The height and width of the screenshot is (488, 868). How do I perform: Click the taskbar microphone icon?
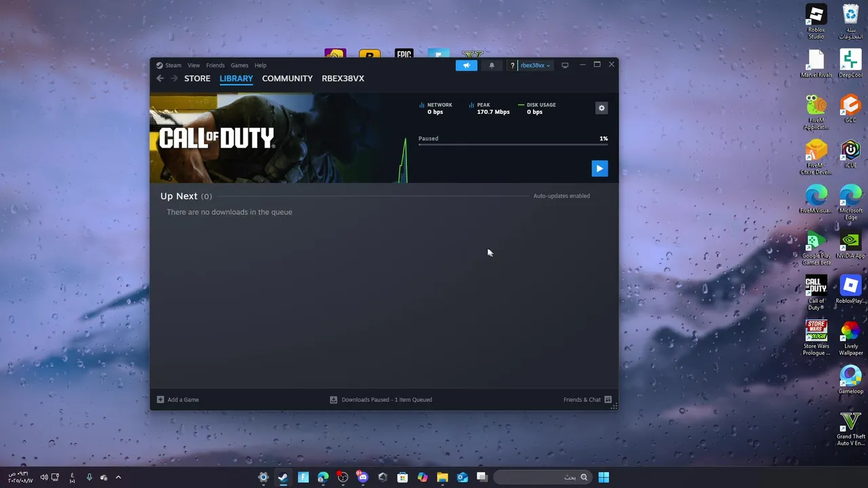tap(89, 477)
